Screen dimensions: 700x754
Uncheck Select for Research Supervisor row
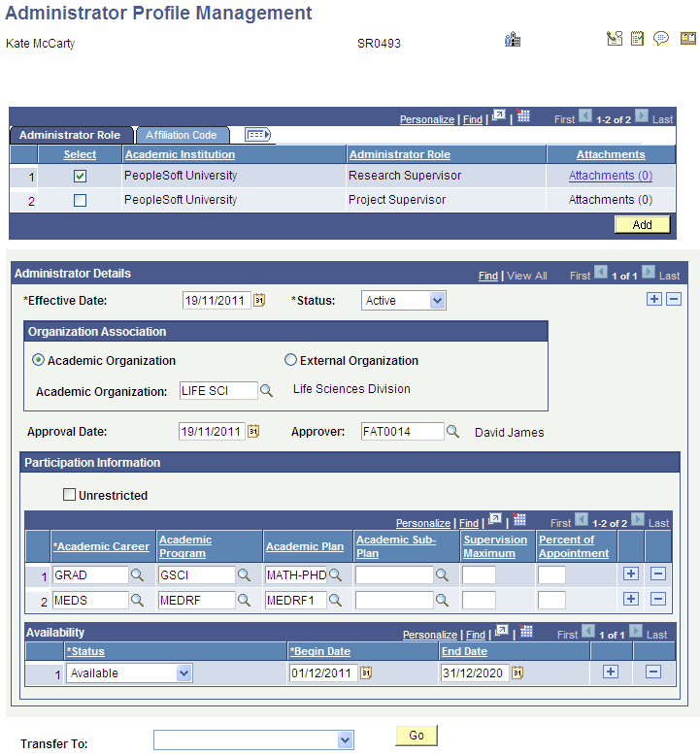(80, 176)
